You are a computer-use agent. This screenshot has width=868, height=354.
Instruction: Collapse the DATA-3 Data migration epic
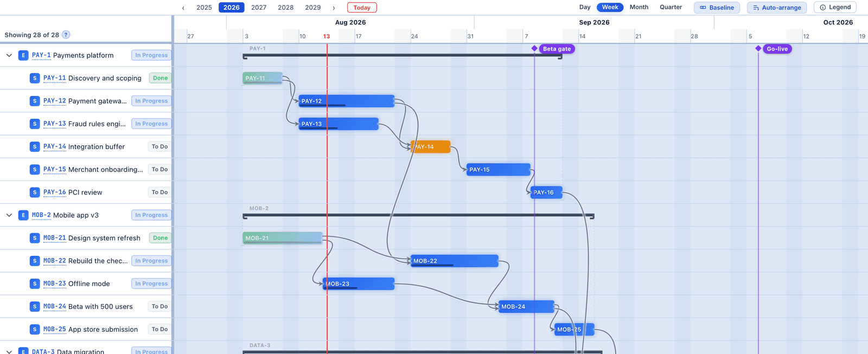coord(9,351)
